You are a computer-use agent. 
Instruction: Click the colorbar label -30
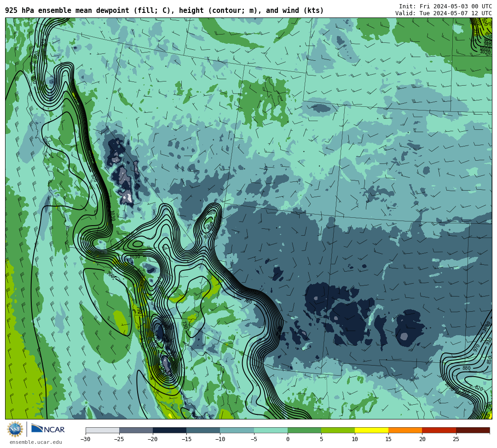pyautogui.click(x=86, y=439)
